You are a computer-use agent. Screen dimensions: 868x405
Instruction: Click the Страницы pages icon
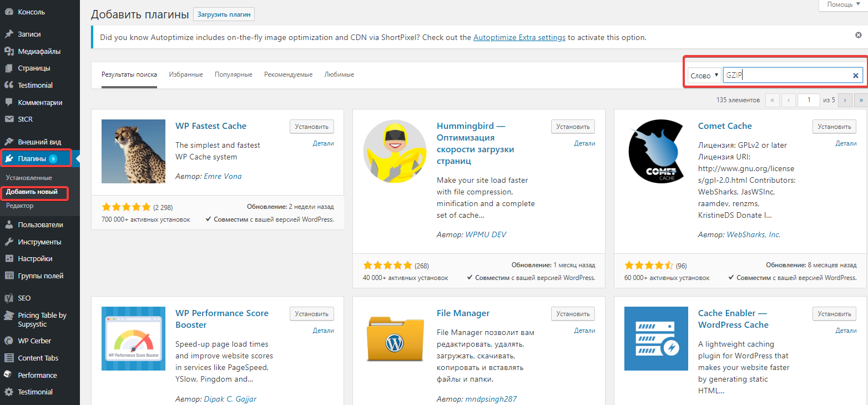point(9,68)
